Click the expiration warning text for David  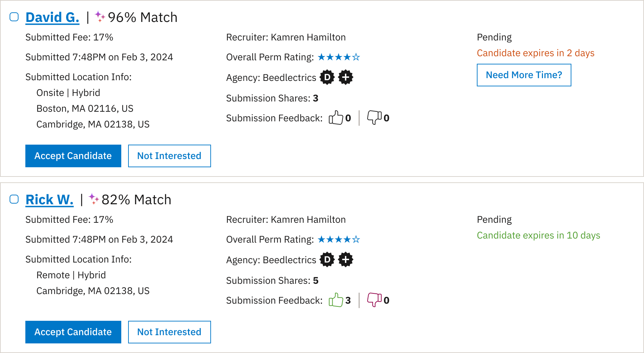pyautogui.click(x=536, y=53)
